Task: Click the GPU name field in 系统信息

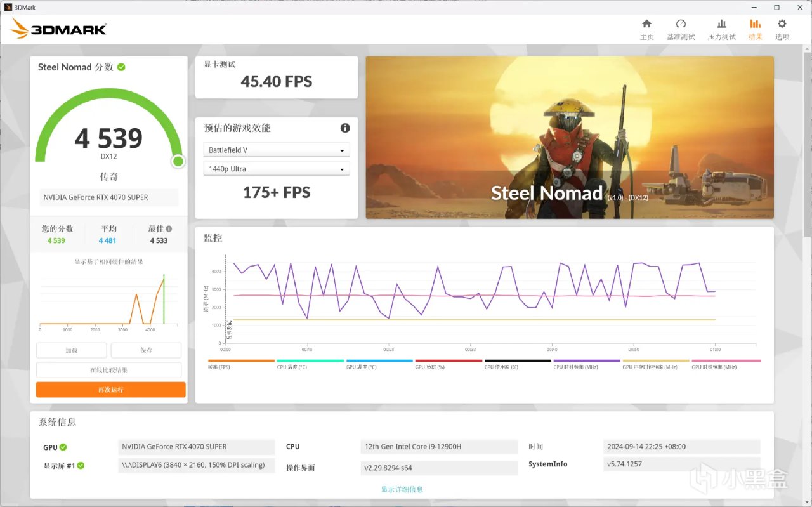Action: [197, 447]
